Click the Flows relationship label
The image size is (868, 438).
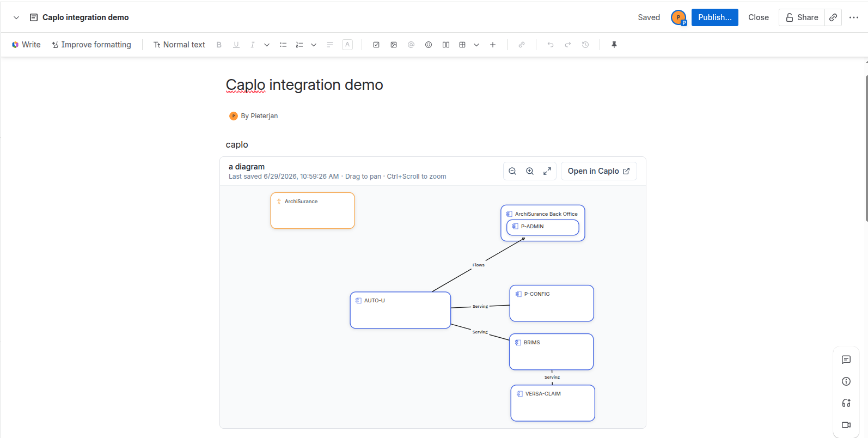tap(479, 265)
